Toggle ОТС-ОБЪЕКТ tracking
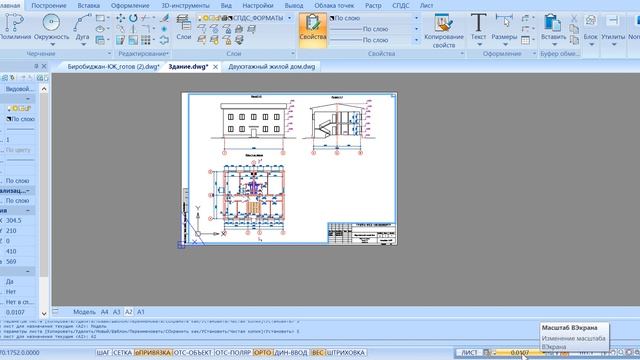The height and width of the screenshot is (360, 640). click(193, 353)
